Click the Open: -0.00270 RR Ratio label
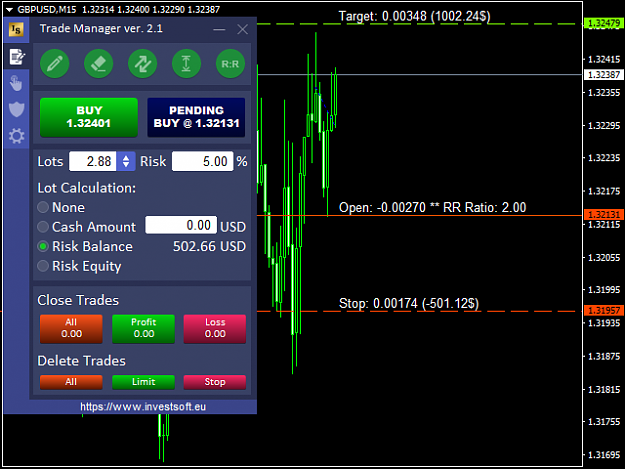This screenshot has height=469, width=625. click(432, 208)
